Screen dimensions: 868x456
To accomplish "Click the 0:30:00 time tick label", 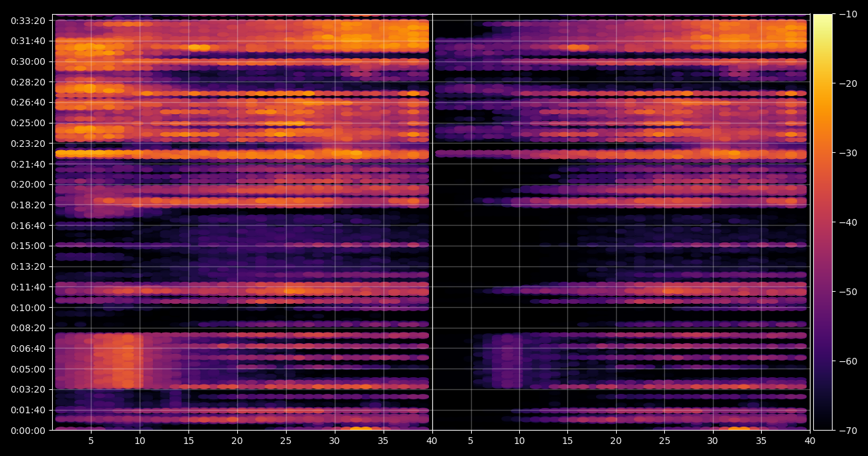I will click(28, 61).
